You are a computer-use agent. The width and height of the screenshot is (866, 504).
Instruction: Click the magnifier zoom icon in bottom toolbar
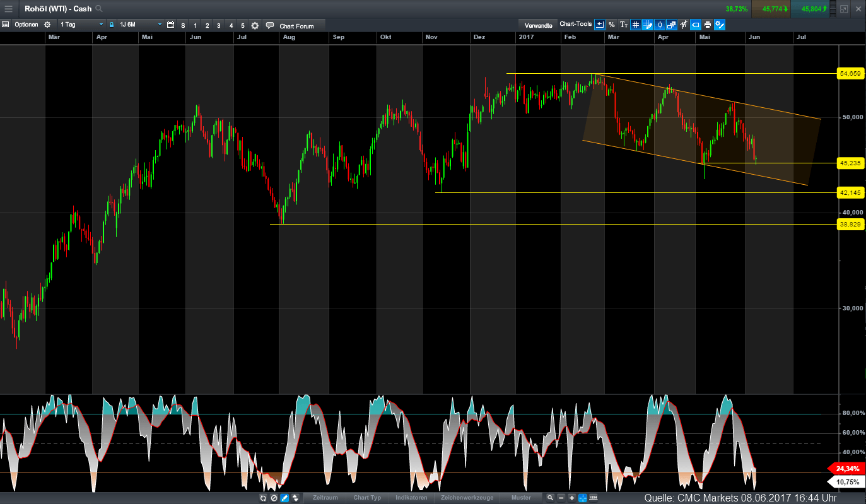click(551, 498)
